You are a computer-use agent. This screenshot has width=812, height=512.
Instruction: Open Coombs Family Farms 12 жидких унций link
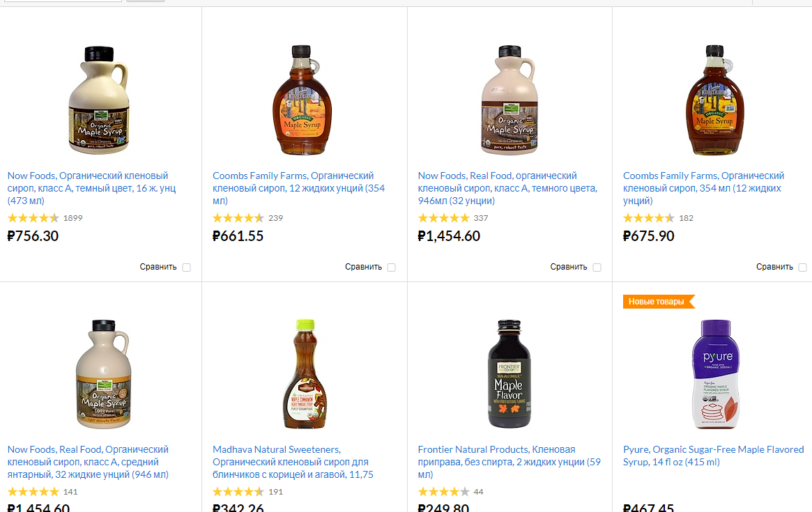[299, 188]
